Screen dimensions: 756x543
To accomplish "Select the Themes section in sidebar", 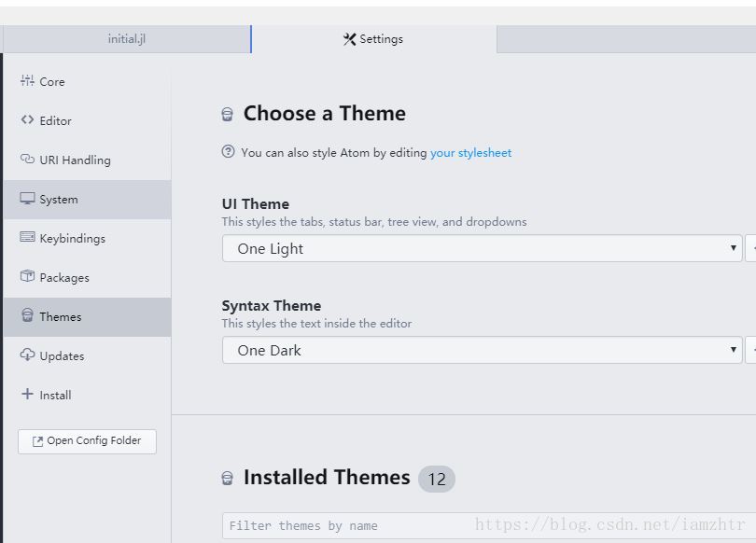I will tap(88, 316).
